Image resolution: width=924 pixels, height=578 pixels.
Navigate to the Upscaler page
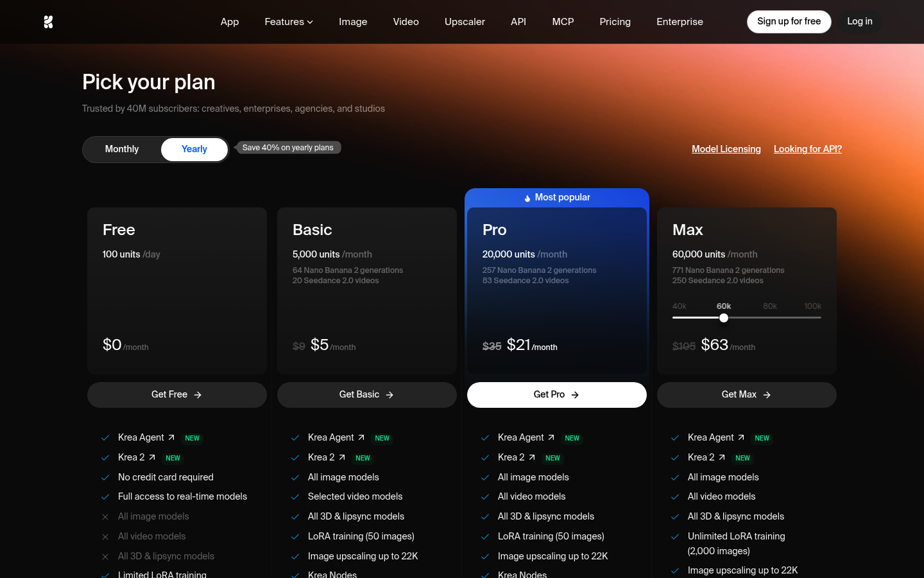(465, 22)
